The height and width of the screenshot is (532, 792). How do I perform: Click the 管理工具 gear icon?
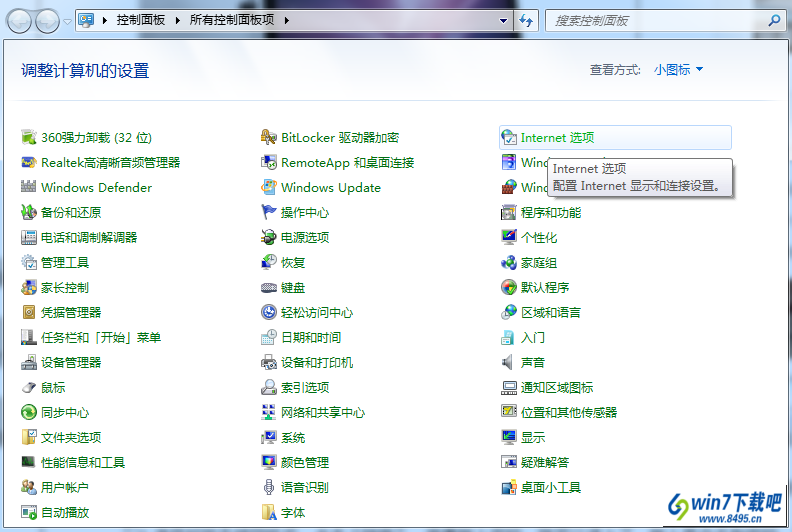(29, 262)
